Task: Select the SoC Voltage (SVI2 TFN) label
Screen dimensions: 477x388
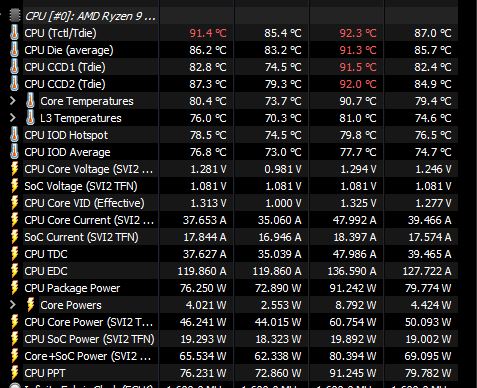Action: click(81, 186)
